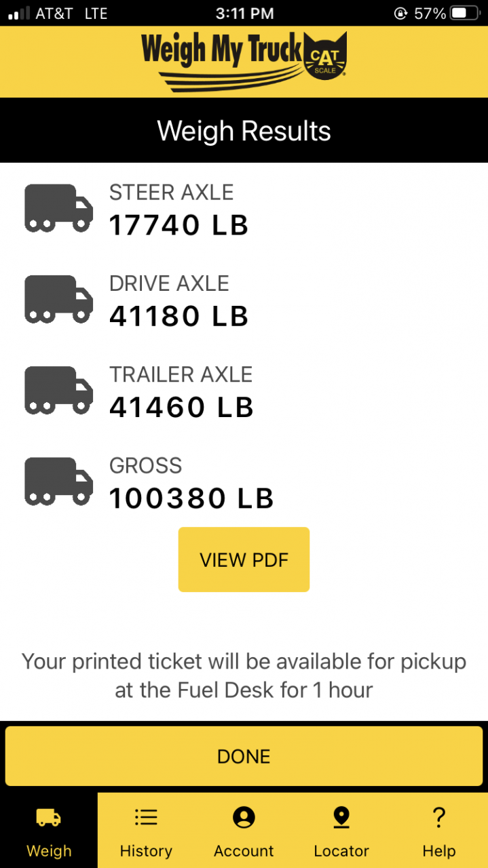Tap the cellular signal bars indicator
The image size is (488, 868).
(18, 13)
